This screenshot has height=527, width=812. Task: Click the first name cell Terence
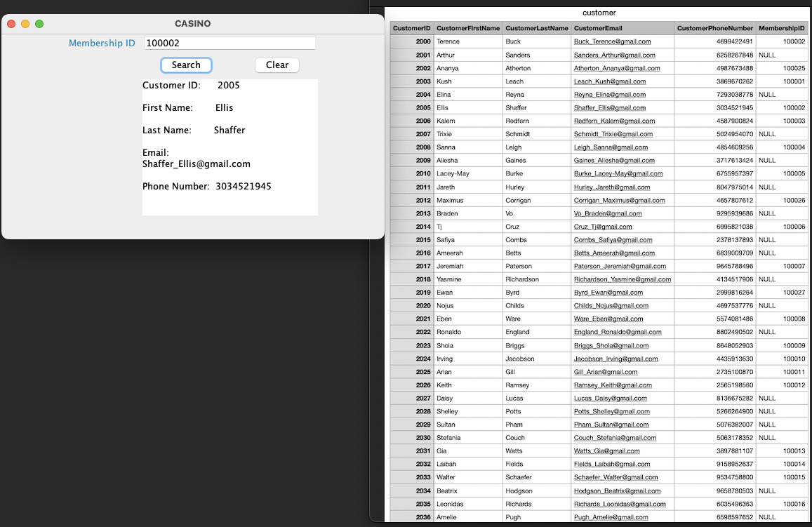(468, 41)
